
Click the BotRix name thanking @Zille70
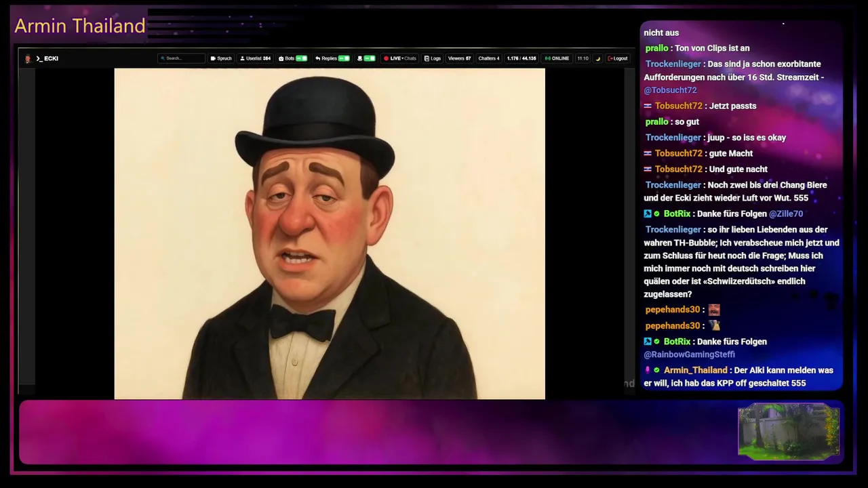[x=677, y=214]
